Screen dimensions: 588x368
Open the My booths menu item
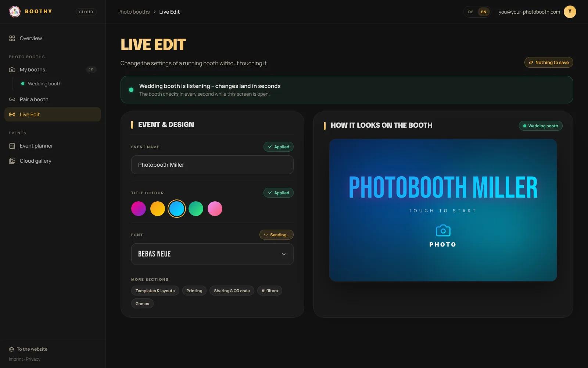(x=53, y=70)
